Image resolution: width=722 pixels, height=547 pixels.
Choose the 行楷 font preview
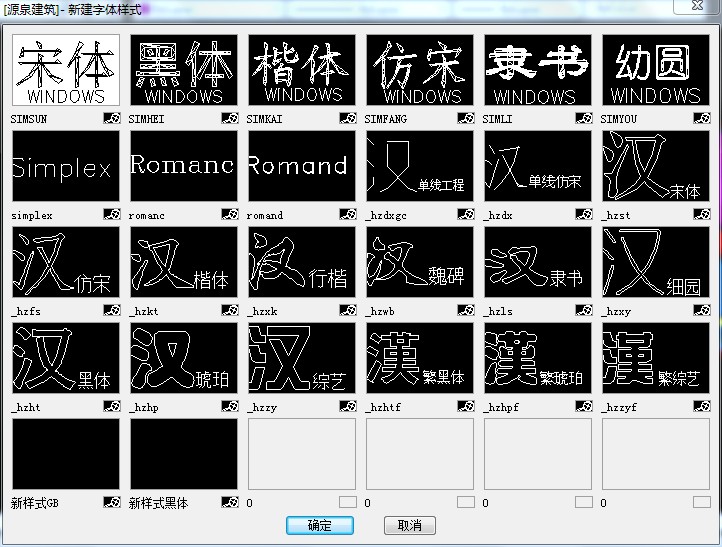click(x=302, y=262)
